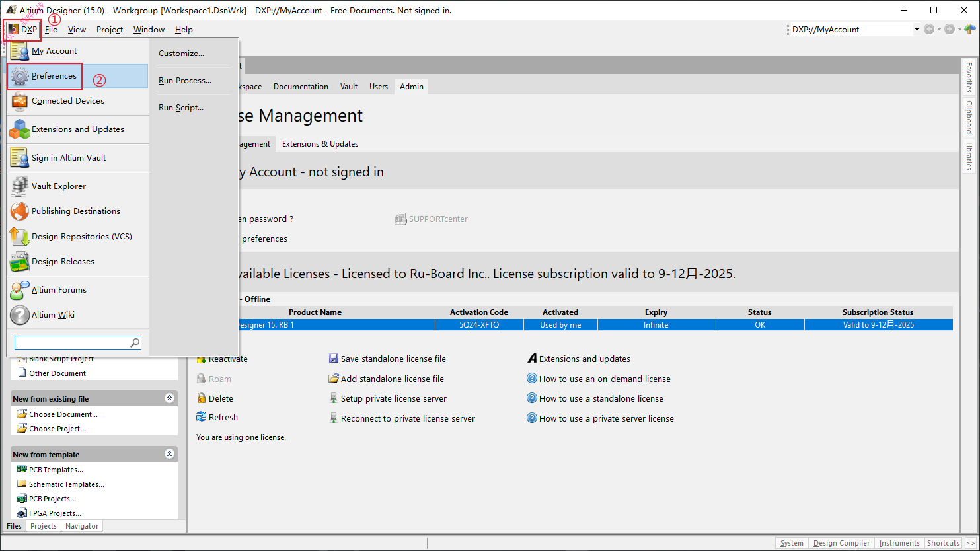The image size is (980, 551).
Task: Open Publishing Destinations
Action: click(x=78, y=211)
